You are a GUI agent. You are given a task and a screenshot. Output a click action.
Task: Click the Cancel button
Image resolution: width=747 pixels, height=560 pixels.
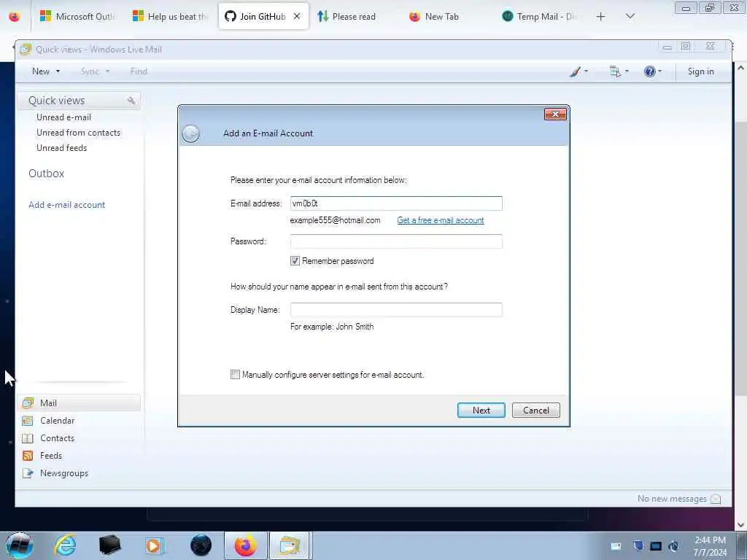536,411
